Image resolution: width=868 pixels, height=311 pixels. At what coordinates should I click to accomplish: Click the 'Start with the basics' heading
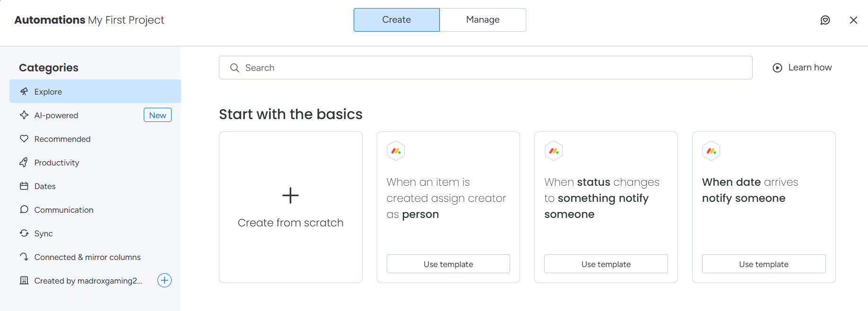(291, 114)
